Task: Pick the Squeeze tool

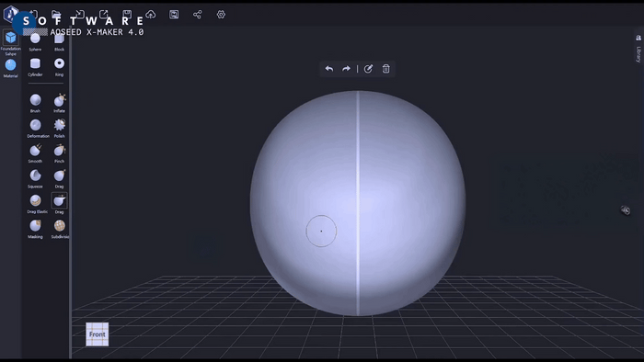Action: (x=35, y=179)
